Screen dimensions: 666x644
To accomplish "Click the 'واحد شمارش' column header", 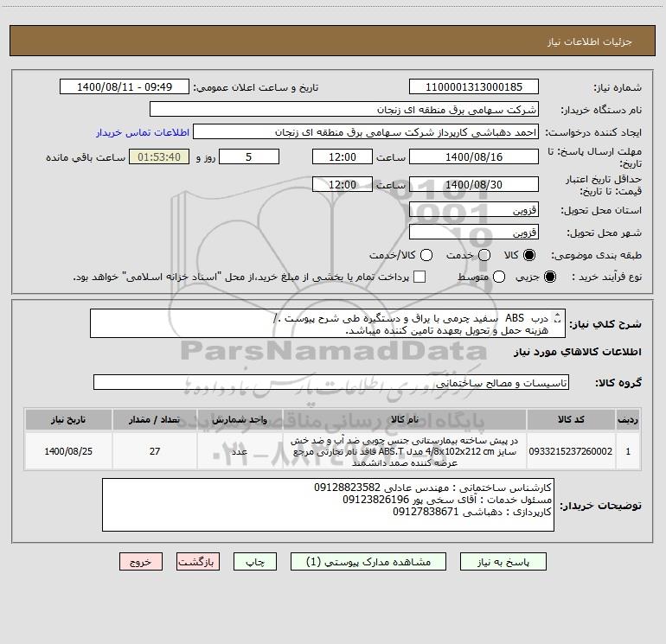I will tap(240, 419).
